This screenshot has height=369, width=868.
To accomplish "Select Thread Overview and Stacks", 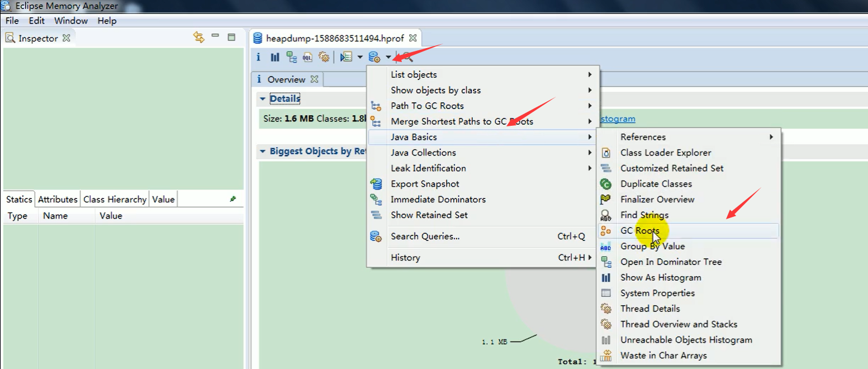I will pos(689,324).
